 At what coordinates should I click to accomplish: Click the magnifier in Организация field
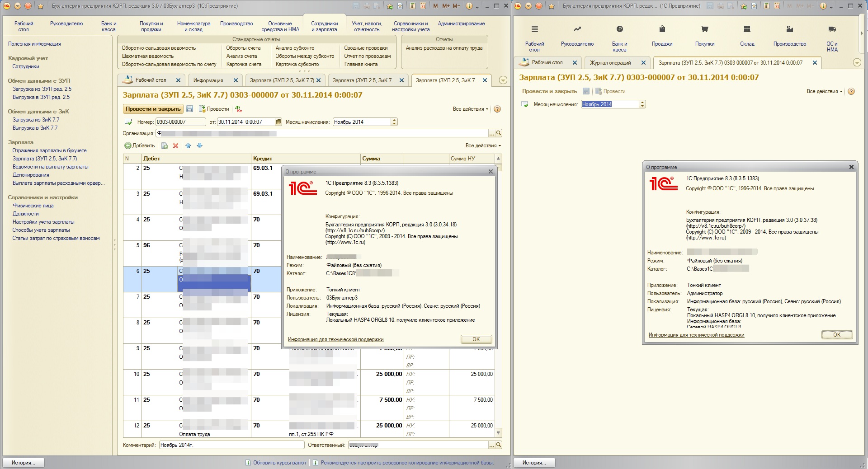click(x=499, y=133)
